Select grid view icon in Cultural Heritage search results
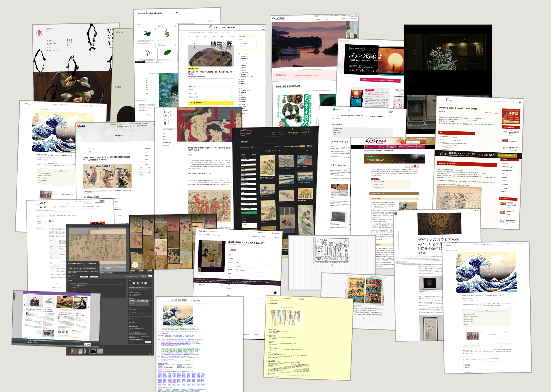 point(308,146)
